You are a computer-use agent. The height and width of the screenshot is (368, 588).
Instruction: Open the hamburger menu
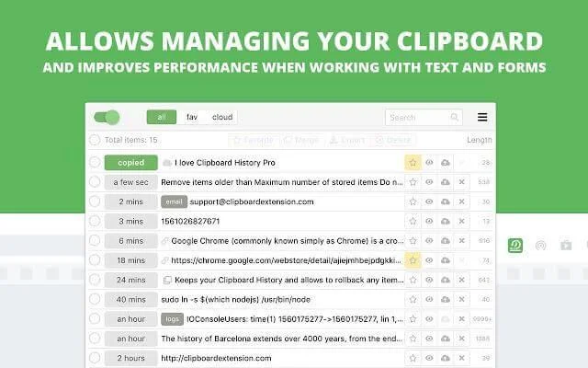click(x=482, y=117)
